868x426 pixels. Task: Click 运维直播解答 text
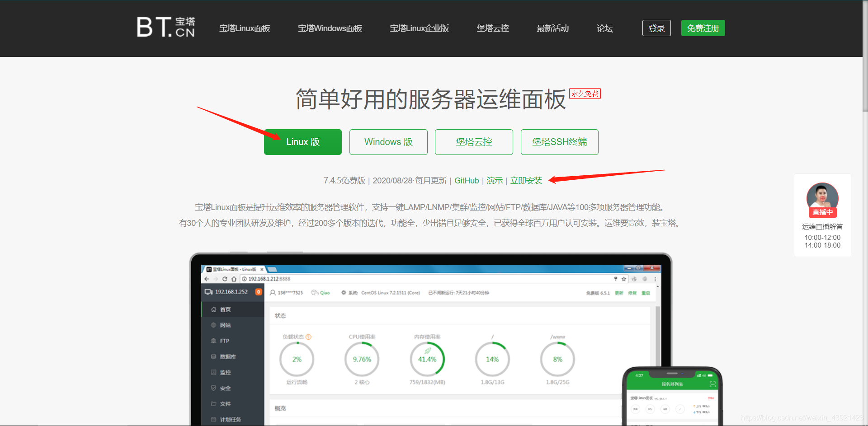coord(822,226)
